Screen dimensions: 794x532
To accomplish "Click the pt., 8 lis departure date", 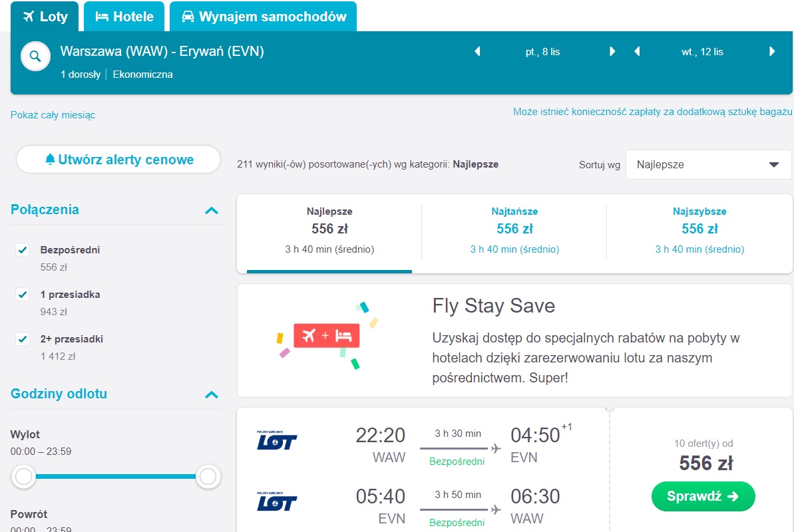I will [543, 52].
